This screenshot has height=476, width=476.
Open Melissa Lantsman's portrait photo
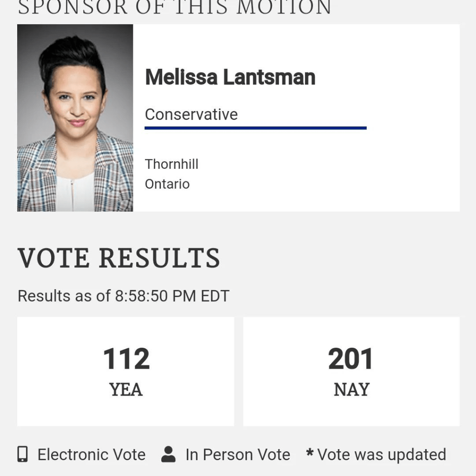pyautogui.click(x=75, y=118)
